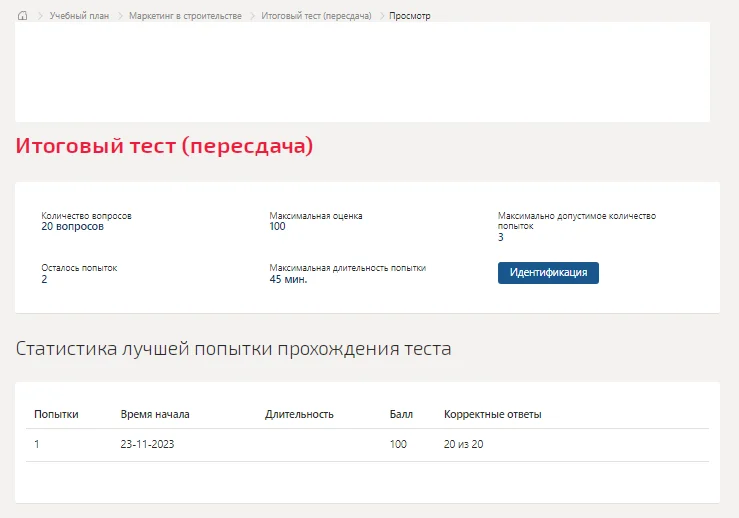Click the Длительность column header
Viewport: 739px width, 518px height.
coord(299,414)
